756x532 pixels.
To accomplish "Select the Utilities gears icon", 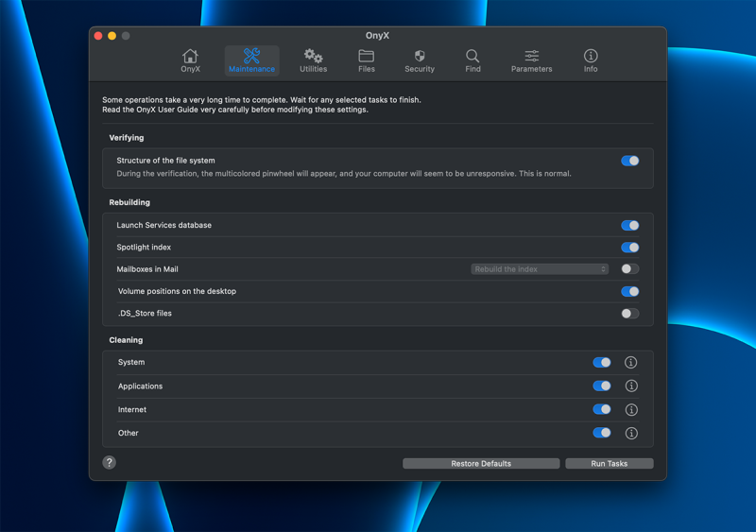I will 313,60.
